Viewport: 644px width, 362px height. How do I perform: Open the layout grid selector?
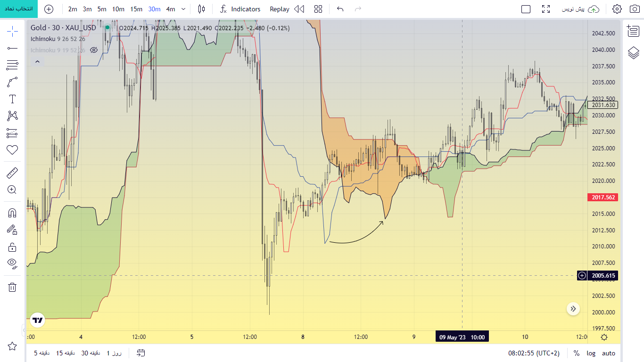point(318,9)
